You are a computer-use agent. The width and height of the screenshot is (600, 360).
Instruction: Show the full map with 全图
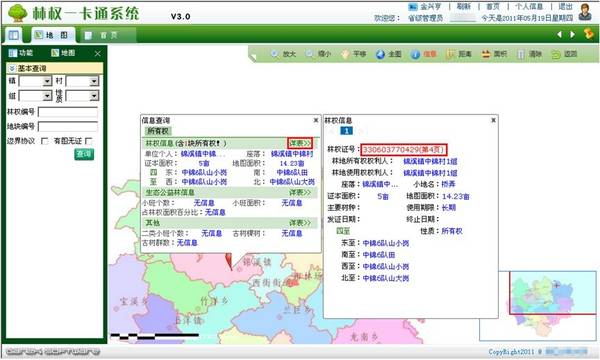click(x=388, y=54)
